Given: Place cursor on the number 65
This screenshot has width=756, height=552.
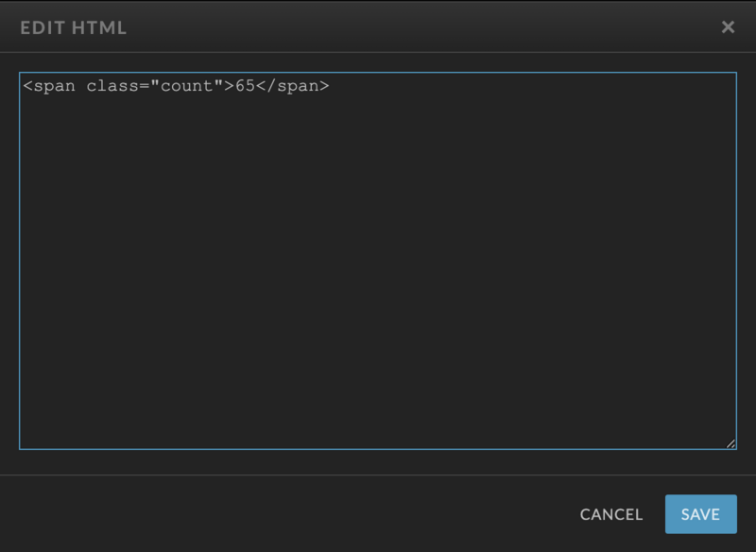Looking at the screenshot, I should point(245,86).
